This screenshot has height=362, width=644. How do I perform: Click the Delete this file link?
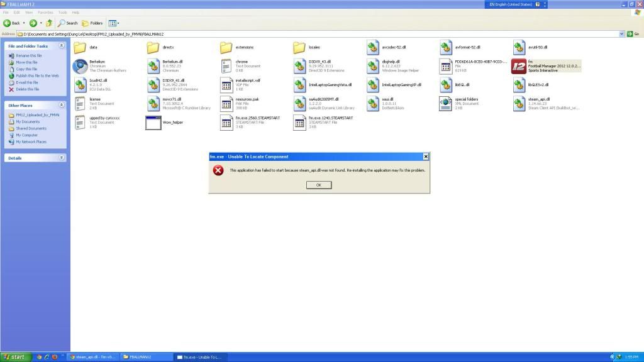click(x=28, y=89)
